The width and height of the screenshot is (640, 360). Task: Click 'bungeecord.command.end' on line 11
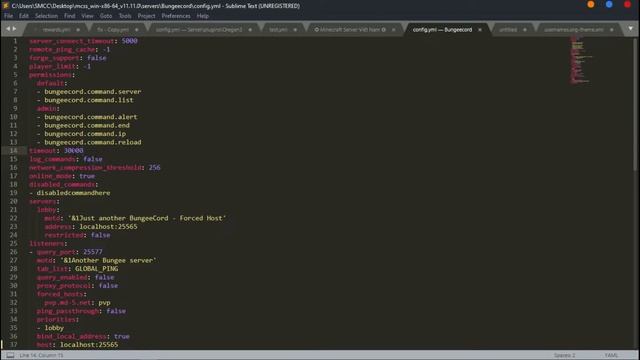87,125
